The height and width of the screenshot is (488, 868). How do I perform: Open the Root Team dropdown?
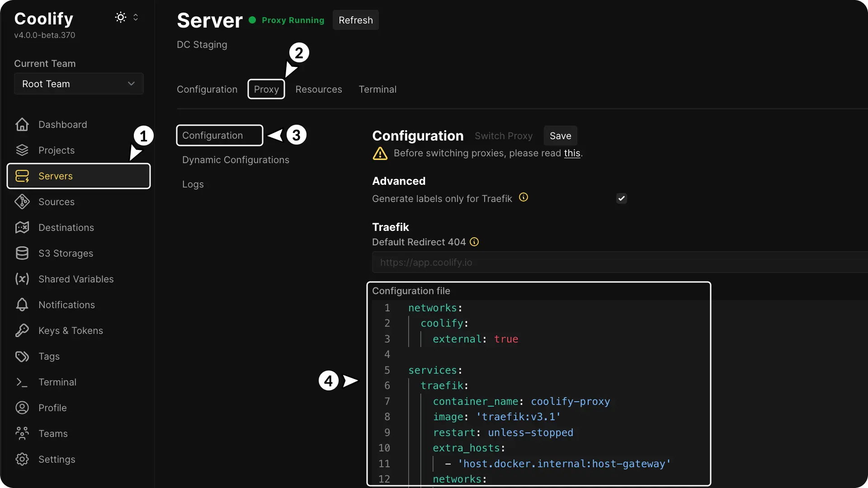pyautogui.click(x=79, y=84)
